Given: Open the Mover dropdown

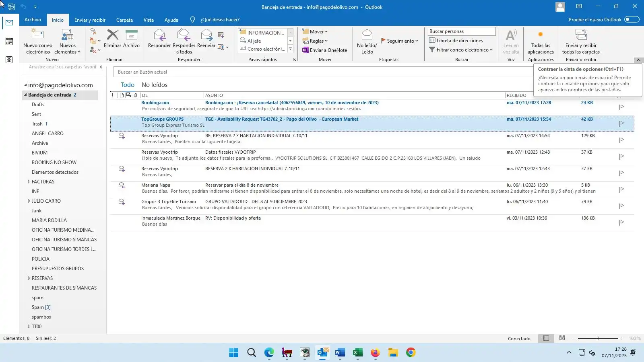Looking at the screenshot, I should point(315,31).
